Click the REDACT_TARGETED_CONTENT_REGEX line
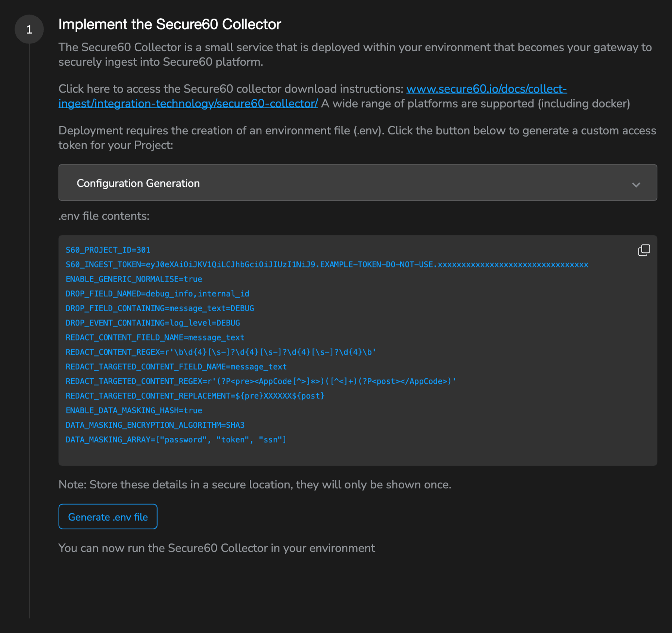This screenshot has width=672, height=633. tap(261, 381)
